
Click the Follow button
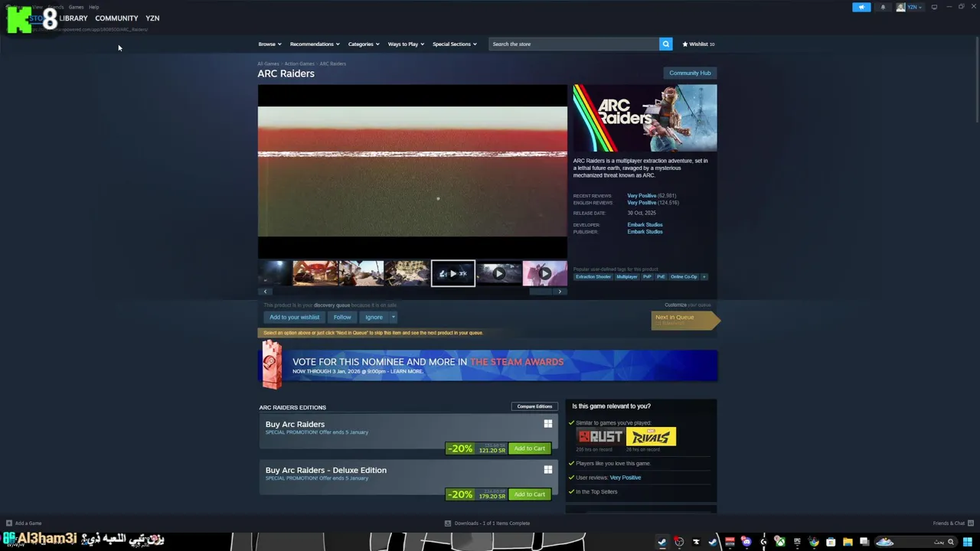point(342,317)
